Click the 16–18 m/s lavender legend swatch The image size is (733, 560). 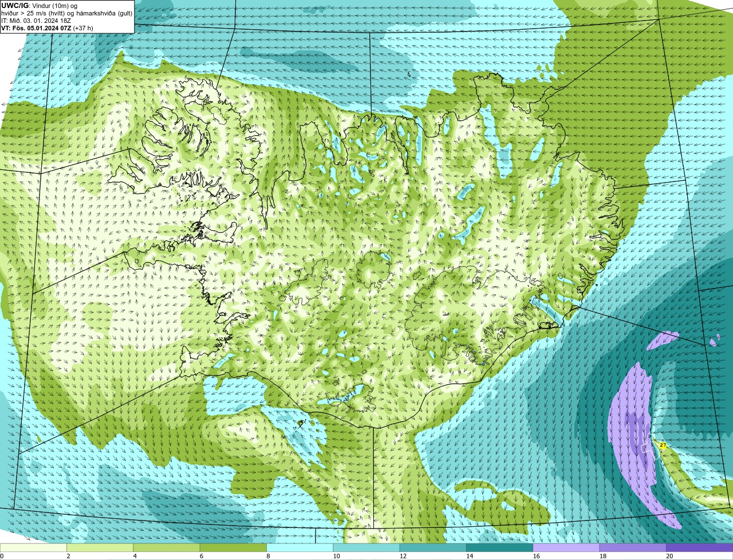pyautogui.click(x=566, y=548)
